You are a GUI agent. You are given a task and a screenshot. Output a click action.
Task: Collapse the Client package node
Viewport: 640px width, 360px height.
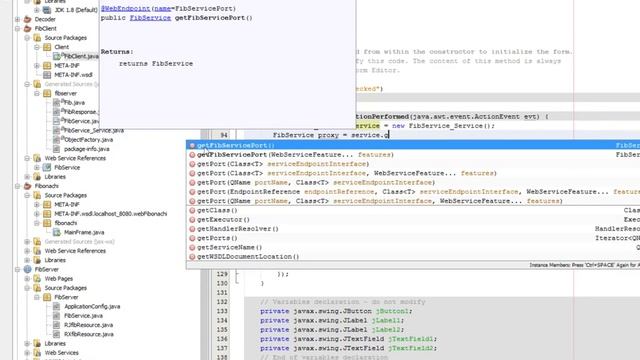(37, 47)
